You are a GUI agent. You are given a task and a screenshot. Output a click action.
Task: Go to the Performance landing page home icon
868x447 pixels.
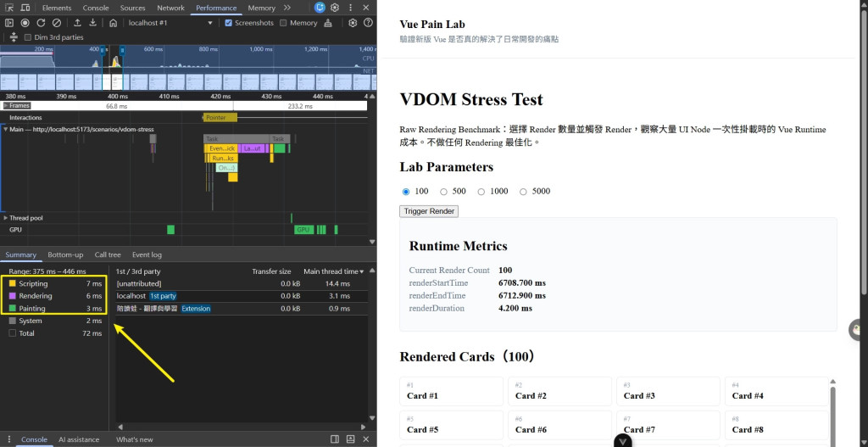coord(113,23)
